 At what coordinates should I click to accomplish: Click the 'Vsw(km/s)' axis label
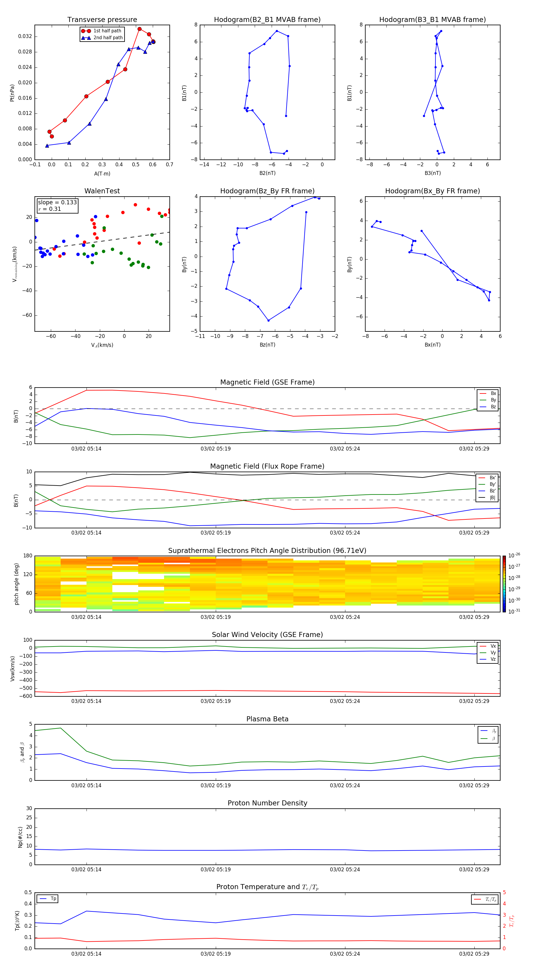coord(12,668)
